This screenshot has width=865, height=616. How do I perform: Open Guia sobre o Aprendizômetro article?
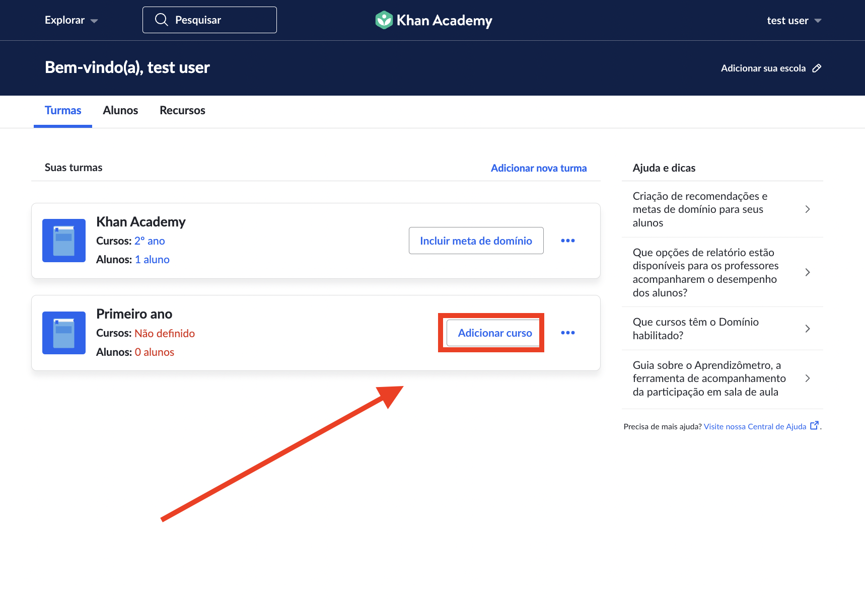[722, 378]
